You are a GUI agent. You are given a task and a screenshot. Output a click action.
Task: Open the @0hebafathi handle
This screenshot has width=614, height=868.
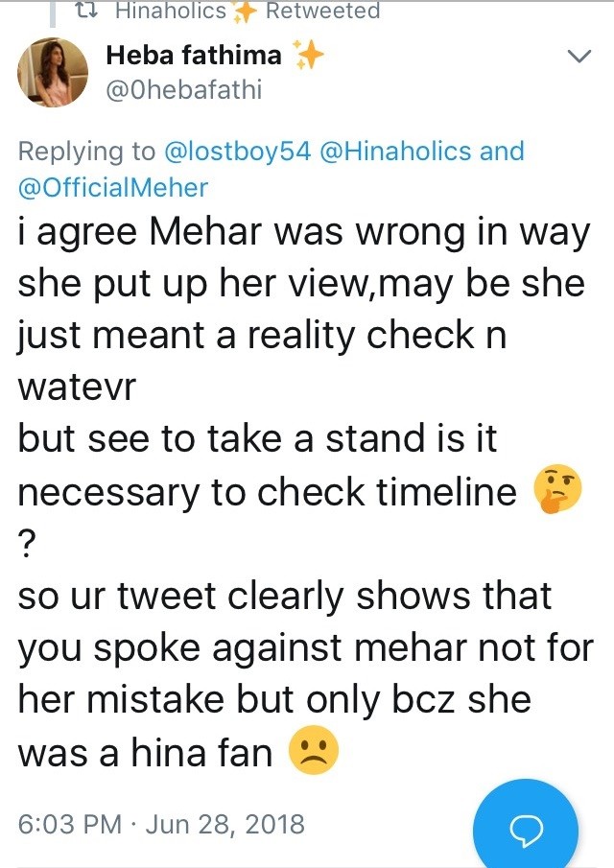click(183, 90)
